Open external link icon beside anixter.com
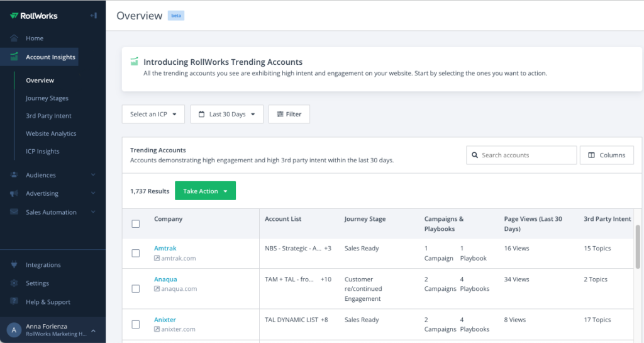 point(157,329)
